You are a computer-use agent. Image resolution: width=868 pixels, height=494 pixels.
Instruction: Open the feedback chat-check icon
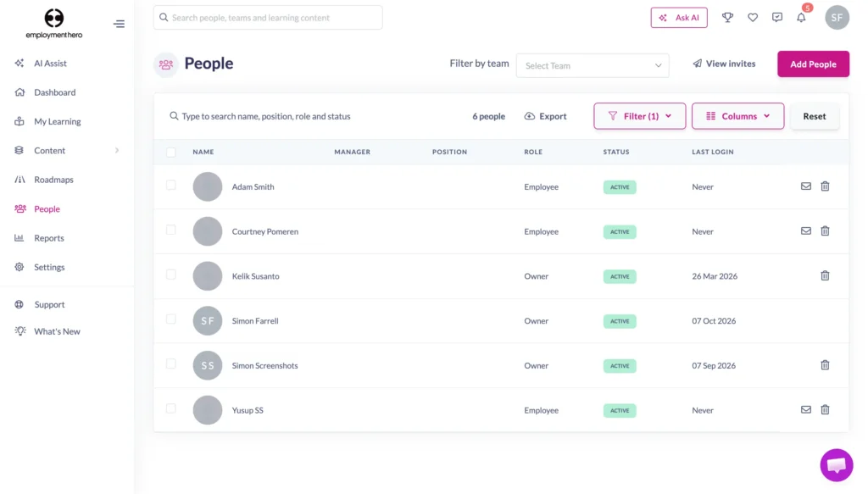777,18
